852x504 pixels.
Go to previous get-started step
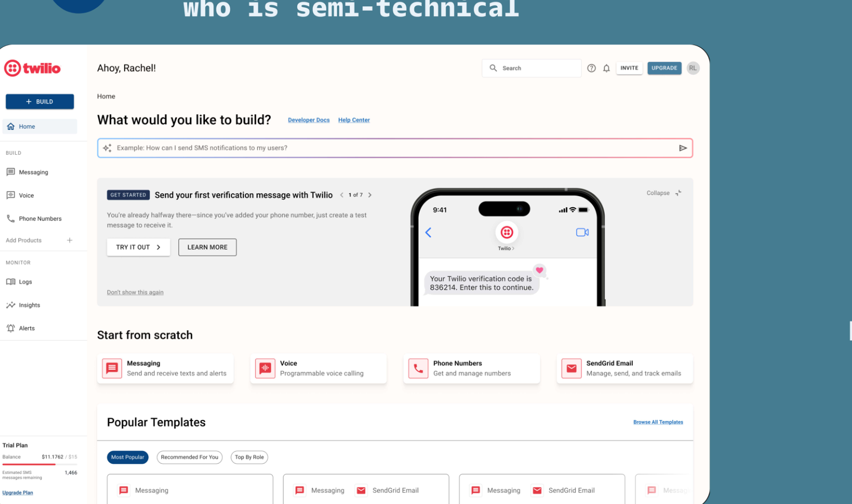(x=341, y=195)
